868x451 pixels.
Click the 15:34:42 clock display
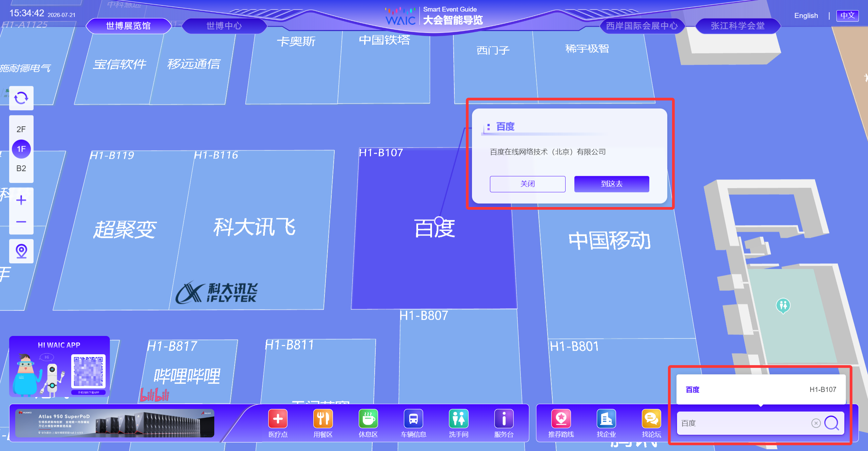27,13
